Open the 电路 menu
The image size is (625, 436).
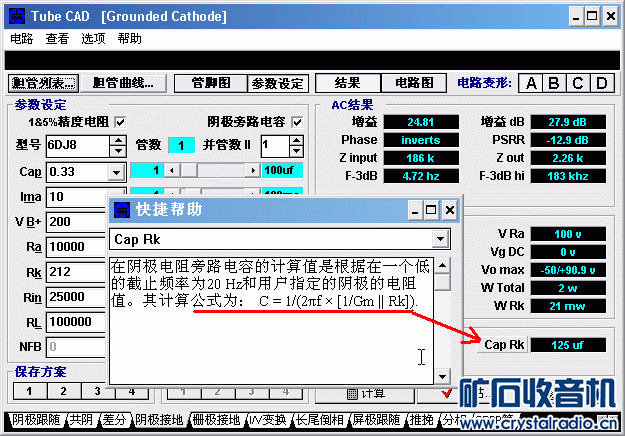(x=22, y=39)
